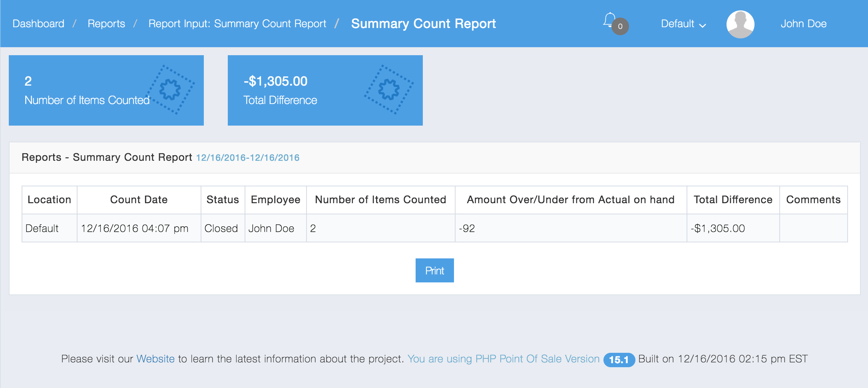The height and width of the screenshot is (388, 868).
Task: Click the Closed status cell
Action: pyautogui.click(x=221, y=228)
